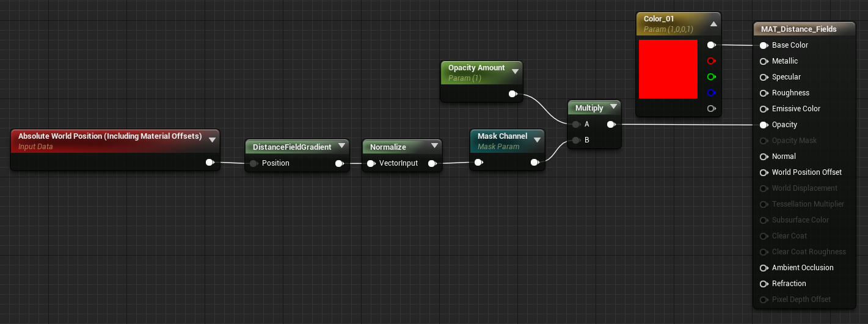
Task: Click Multiply A input pin
Action: (576, 125)
